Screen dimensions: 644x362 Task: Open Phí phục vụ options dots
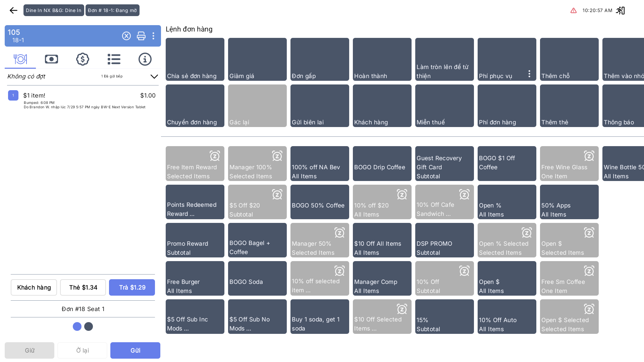tap(529, 74)
